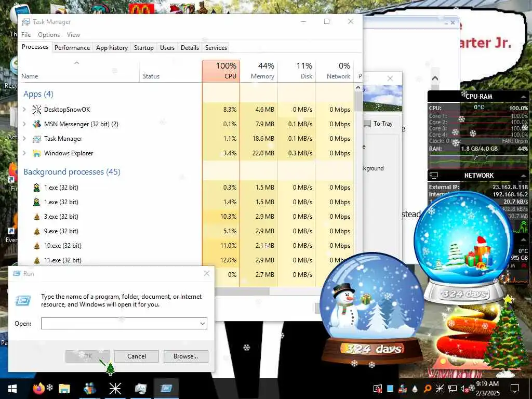The image size is (532, 399).
Task: Click the Task Manager row icon in Apps
Action: pos(37,139)
